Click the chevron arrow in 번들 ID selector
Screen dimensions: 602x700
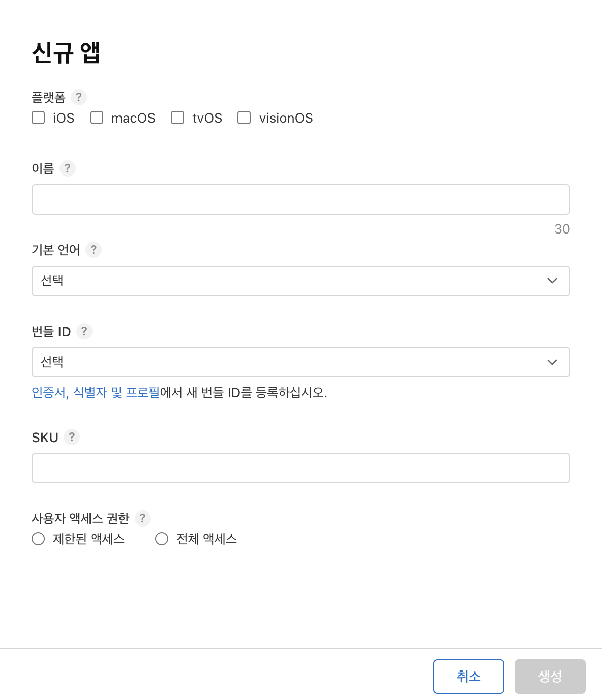tap(552, 362)
